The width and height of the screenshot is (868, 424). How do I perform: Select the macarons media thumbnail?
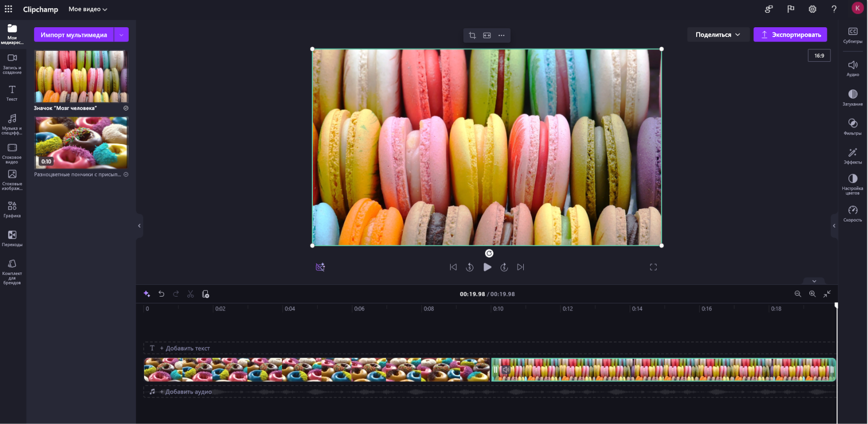click(x=81, y=76)
